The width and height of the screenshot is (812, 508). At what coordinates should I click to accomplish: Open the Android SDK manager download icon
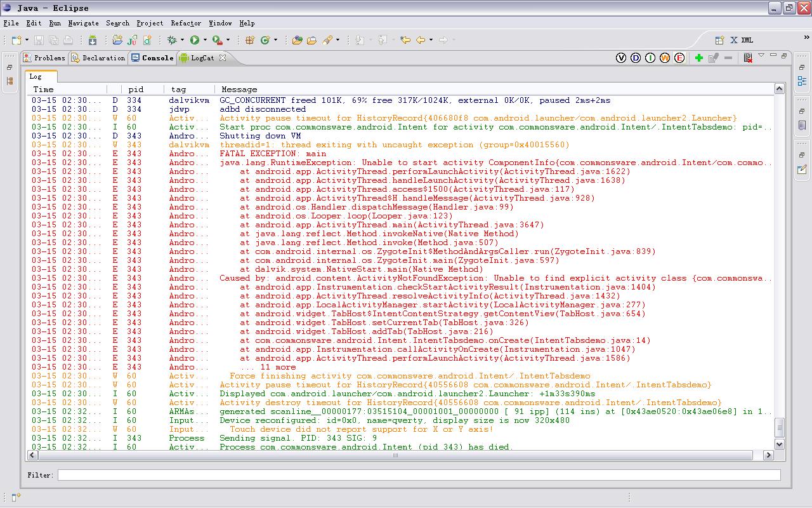[x=92, y=40]
